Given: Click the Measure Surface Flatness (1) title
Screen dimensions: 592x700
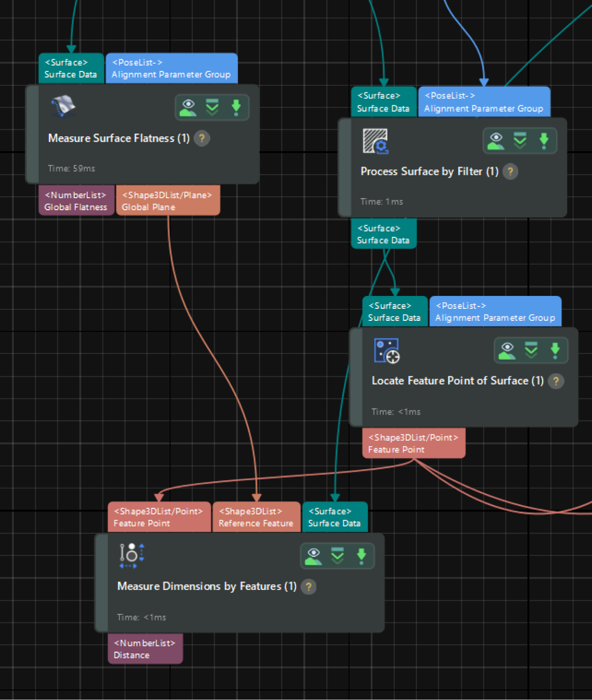Looking at the screenshot, I should point(119,138).
